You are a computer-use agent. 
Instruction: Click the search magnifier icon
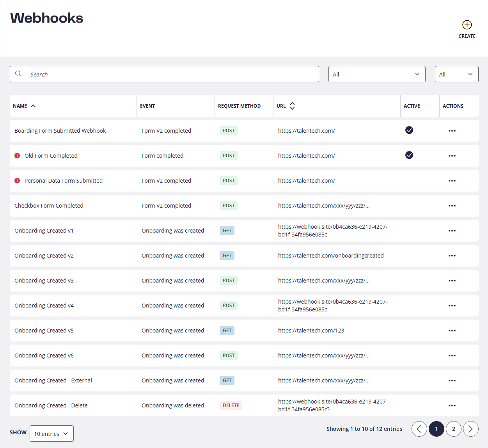tap(18, 74)
